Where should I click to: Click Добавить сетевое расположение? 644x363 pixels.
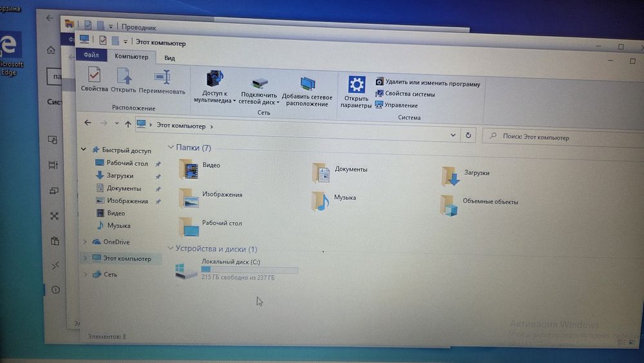click(x=307, y=92)
